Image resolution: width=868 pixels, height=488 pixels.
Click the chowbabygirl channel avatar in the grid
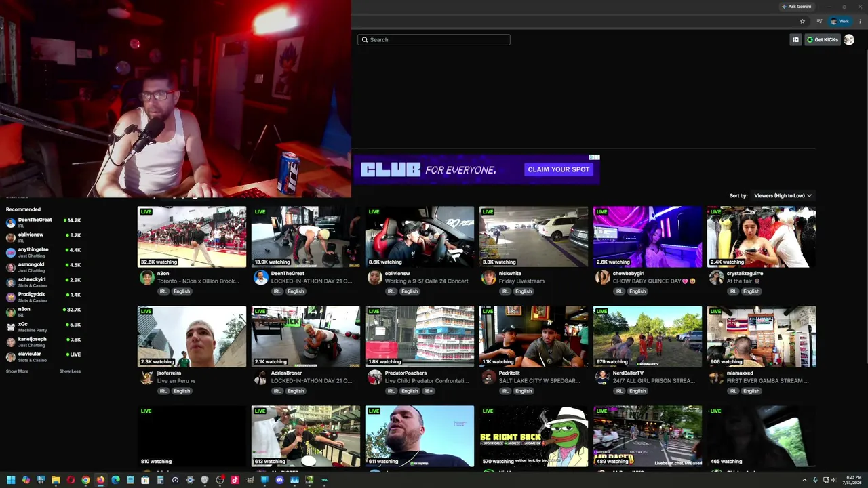tap(602, 278)
